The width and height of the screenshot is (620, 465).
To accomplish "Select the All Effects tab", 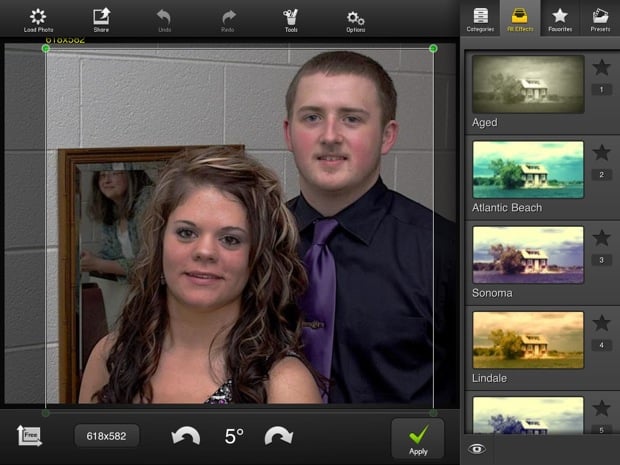I will (520, 19).
